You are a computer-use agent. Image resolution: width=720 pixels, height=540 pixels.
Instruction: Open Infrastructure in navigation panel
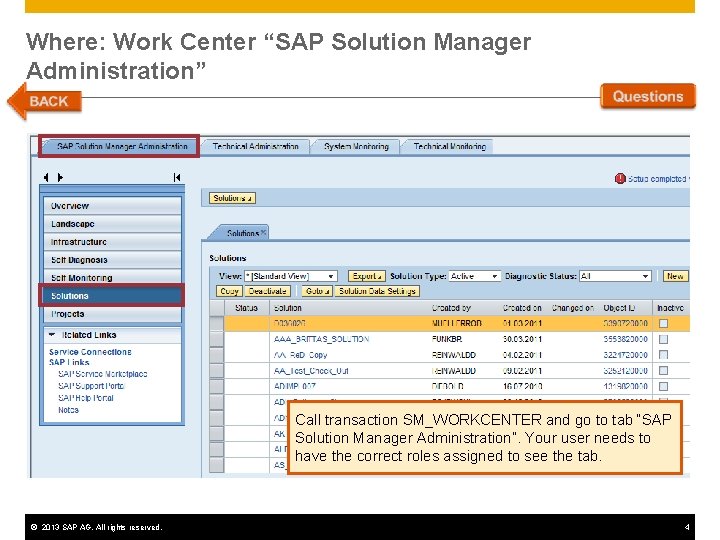pos(112,242)
